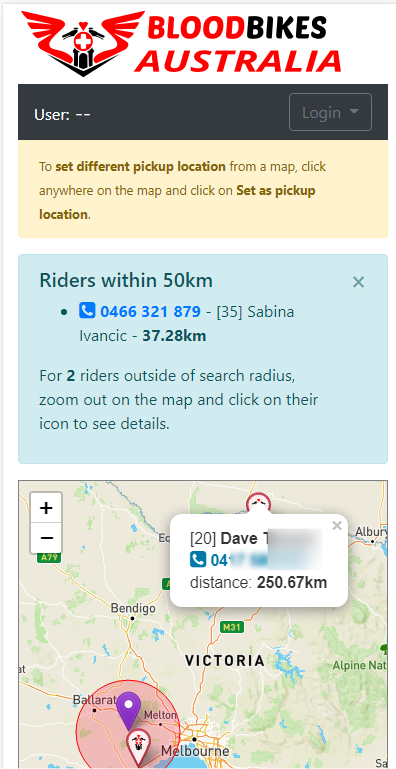396x769 pixels.
Task: Click the VICTORIA label on the map
Action: pyautogui.click(x=225, y=661)
